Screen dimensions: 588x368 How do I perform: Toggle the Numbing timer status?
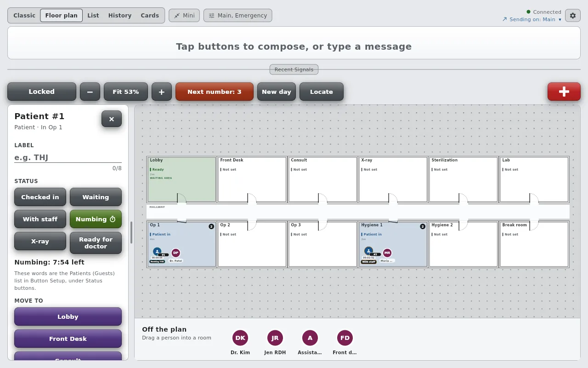coord(96,219)
